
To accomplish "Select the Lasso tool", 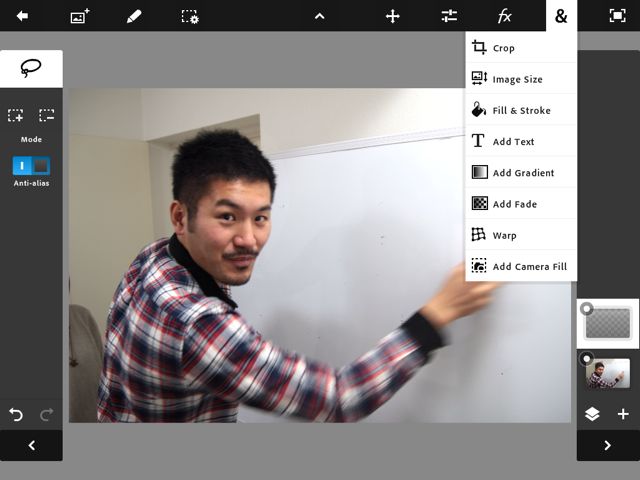I will pos(31,68).
